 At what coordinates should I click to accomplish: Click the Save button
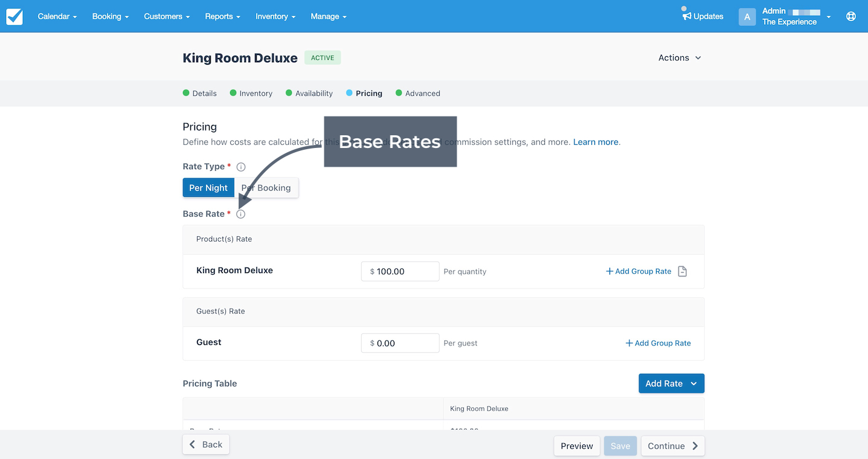point(620,446)
